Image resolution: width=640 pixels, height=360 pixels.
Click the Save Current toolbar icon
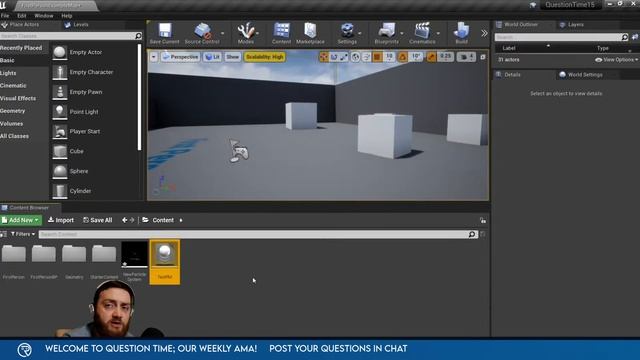pos(164,31)
